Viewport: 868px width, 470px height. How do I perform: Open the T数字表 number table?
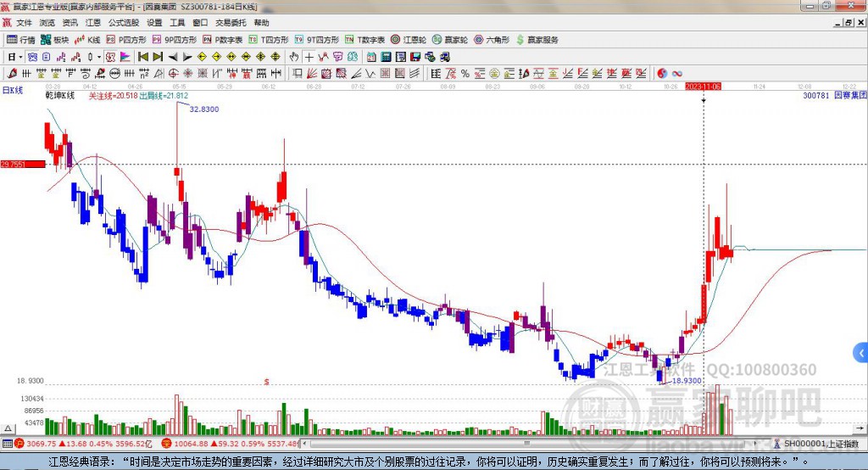[x=364, y=40]
